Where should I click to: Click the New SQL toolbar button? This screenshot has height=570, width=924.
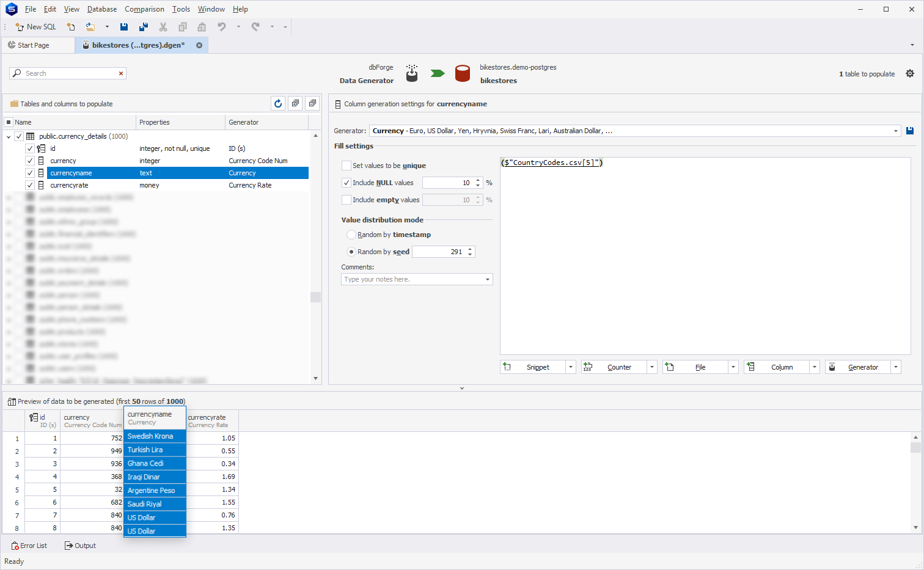(x=35, y=27)
